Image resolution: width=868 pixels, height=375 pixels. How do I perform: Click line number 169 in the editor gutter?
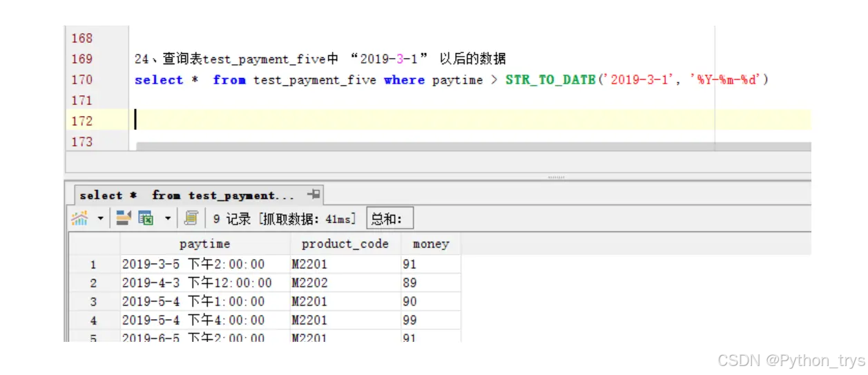[81, 59]
